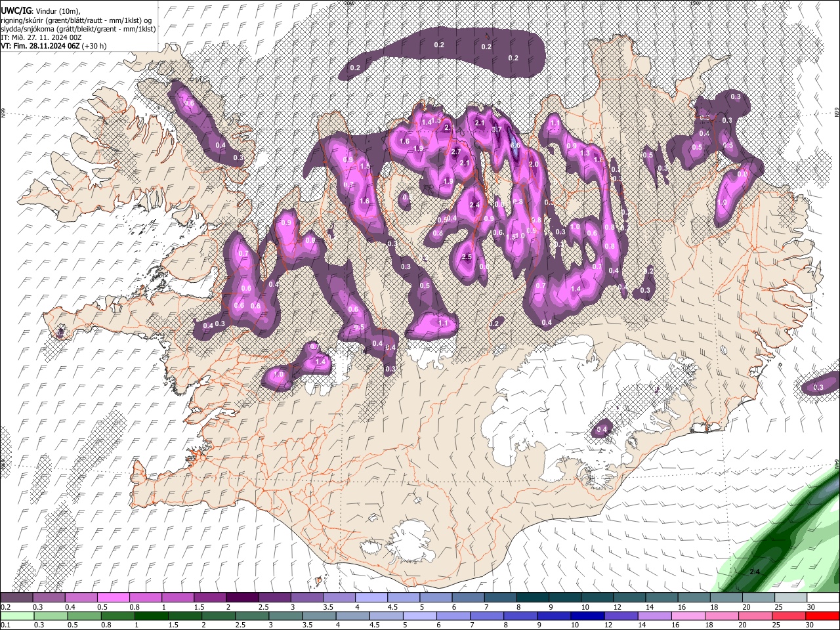
Task: Select the bottom-row 0.1–0.3 pale green swatch
Action: (16, 616)
